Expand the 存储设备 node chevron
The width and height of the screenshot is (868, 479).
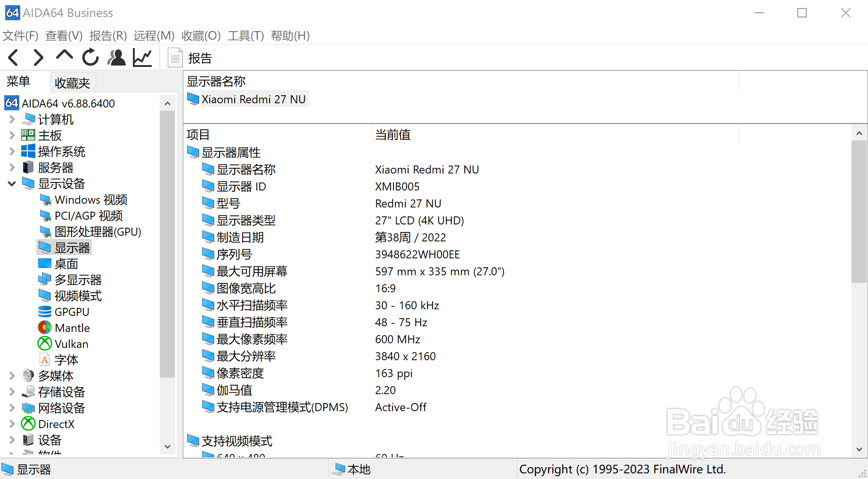point(12,392)
